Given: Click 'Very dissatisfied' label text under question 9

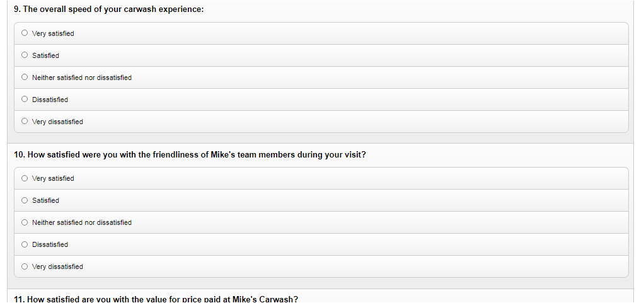Looking at the screenshot, I should pos(57,122).
